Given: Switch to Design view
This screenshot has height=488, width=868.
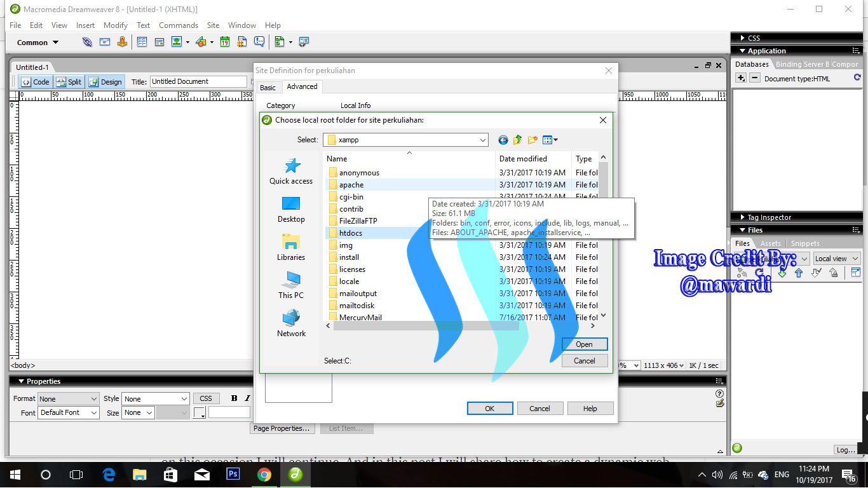Looking at the screenshot, I should click(x=105, y=81).
